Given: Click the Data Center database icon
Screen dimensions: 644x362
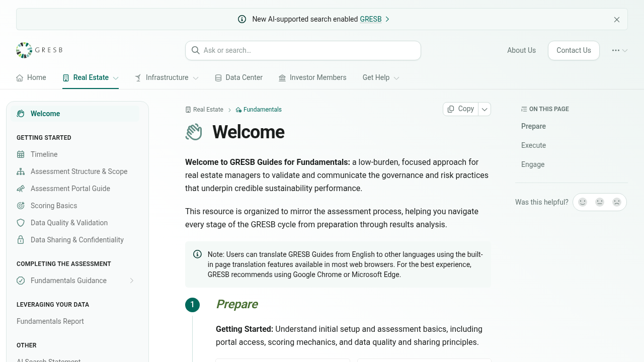Looking at the screenshot, I should [x=218, y=78].
